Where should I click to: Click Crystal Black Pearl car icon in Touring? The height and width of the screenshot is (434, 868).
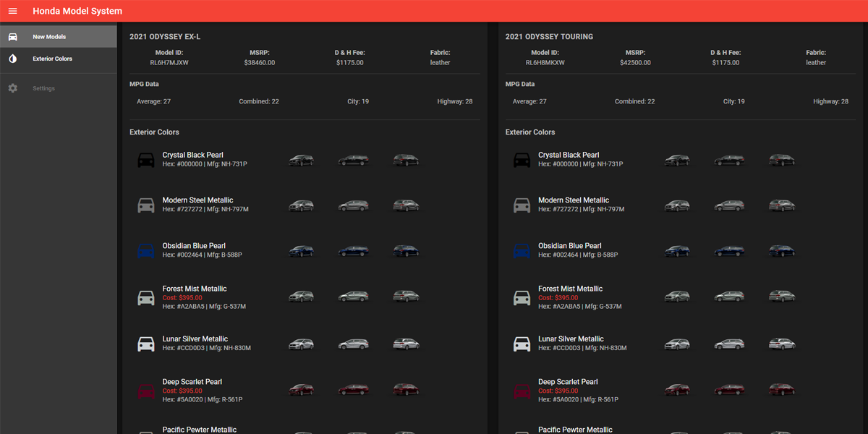pos(522,159)
